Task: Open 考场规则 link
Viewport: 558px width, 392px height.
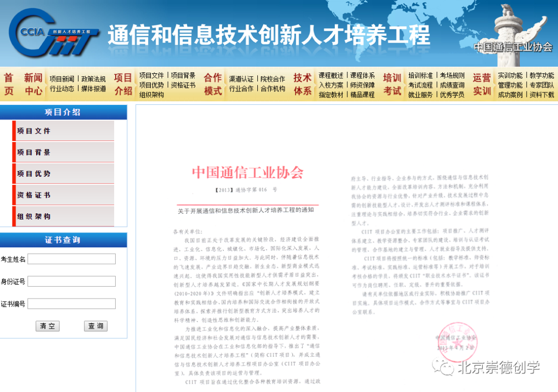Action: [x=452, y=75]
